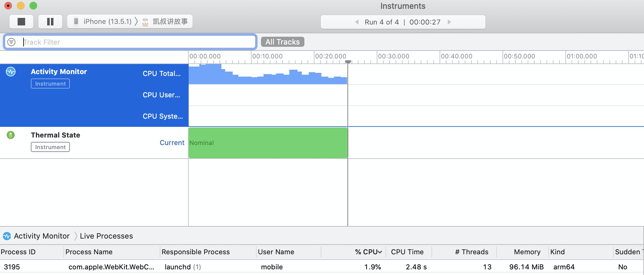Click the Activity Monitor icon in detail bar
The width and height of the screenshot is (644, 275).
[7, 236]
